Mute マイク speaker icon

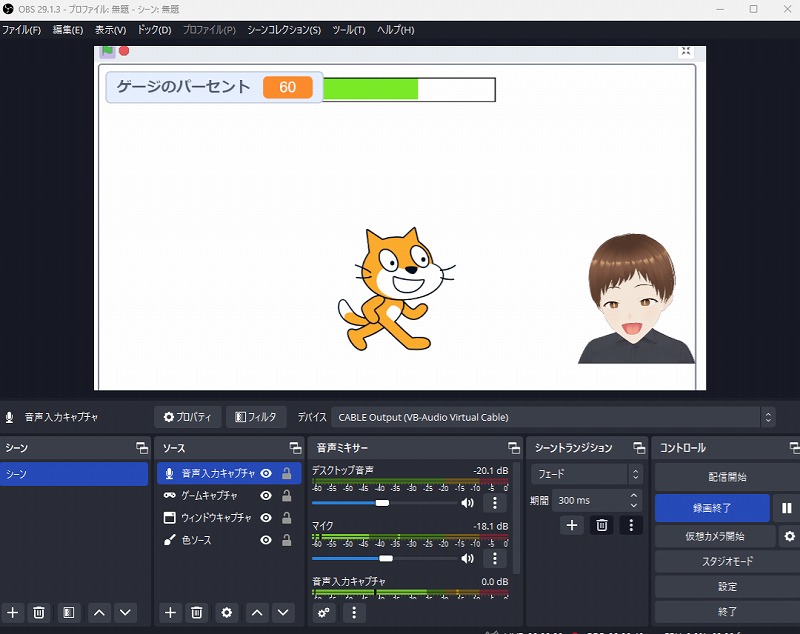pyautogui.click(x=467, y=559)
